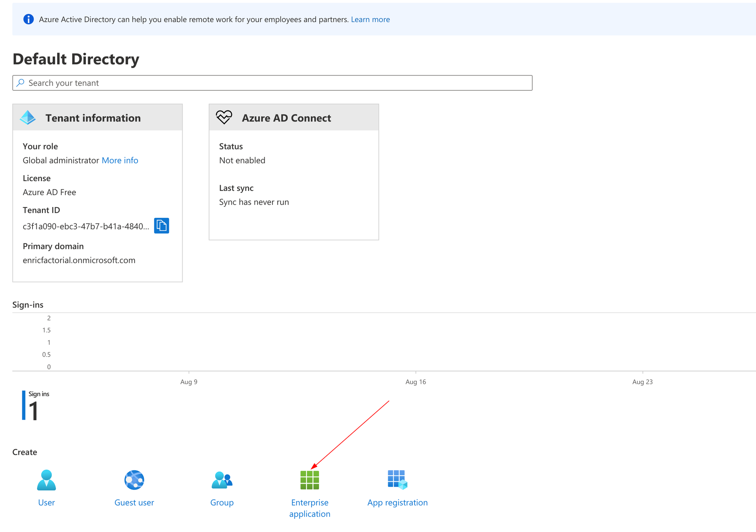This screenshot has width=756, height=532.
Task: Click the User create icon
Action: coord(46,480)
